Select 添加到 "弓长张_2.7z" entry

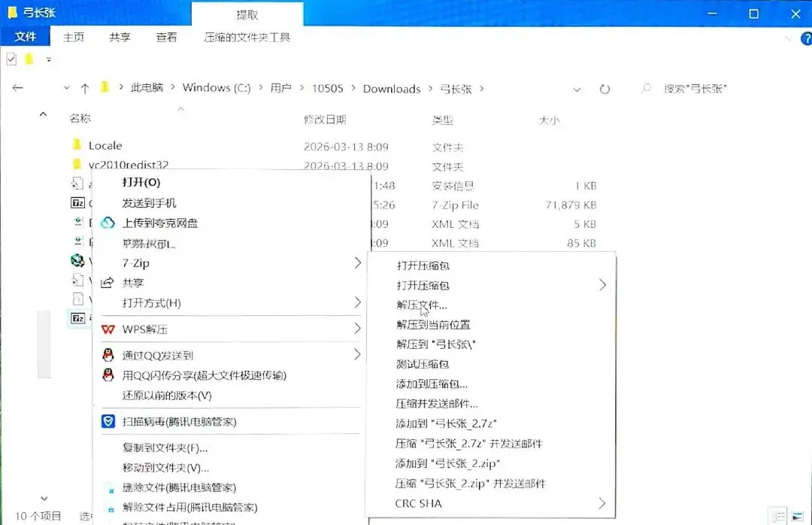tap(447, 423)
